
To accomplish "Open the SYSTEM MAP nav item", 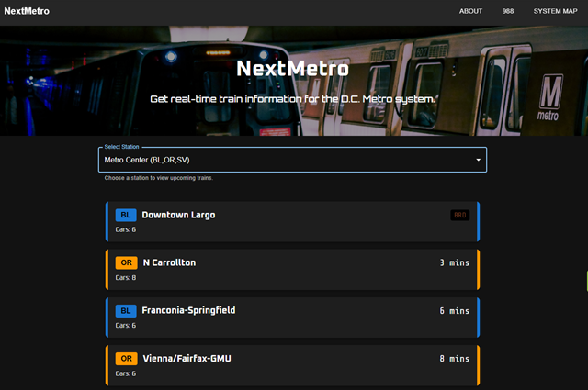I will pyautogui.click(x=554, y=12).
